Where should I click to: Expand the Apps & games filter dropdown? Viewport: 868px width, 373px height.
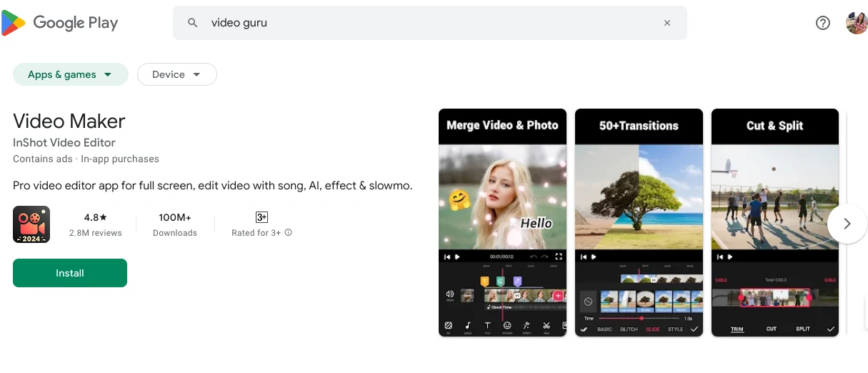pyautogui.click(x=71, y=74)
